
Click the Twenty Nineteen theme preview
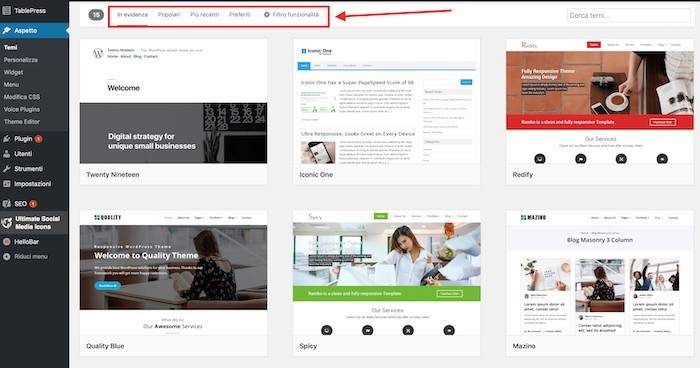tap(173, 101)
